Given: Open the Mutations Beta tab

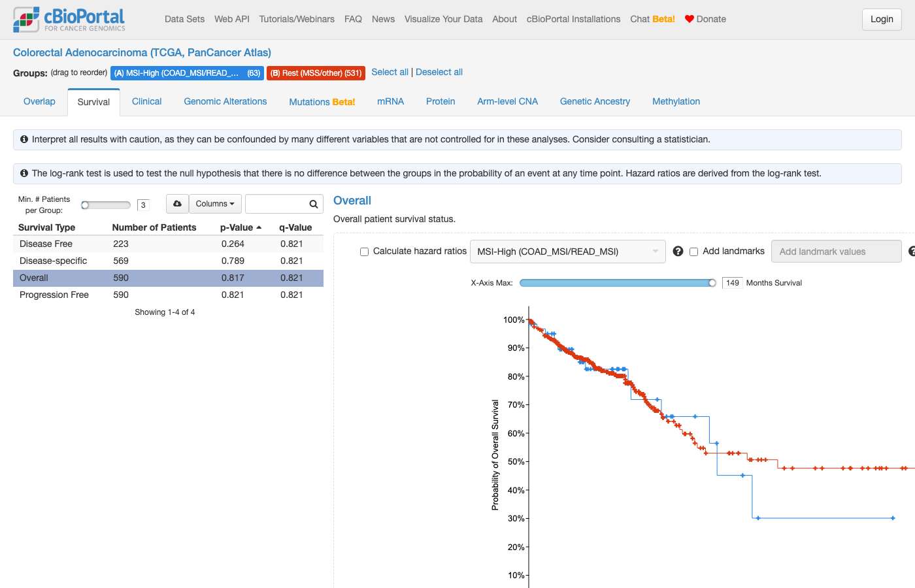Looking at the screenshot, I should [322, 102].
